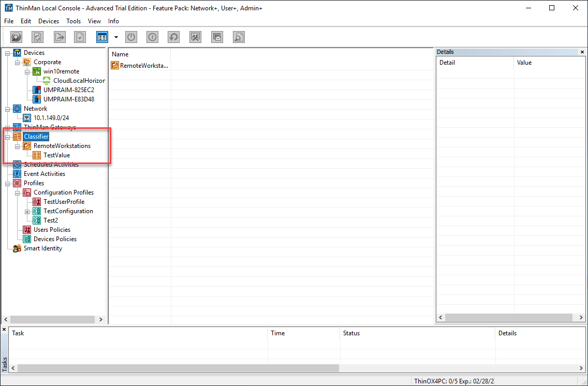Click the Devices Policies icon

(27, 239)
